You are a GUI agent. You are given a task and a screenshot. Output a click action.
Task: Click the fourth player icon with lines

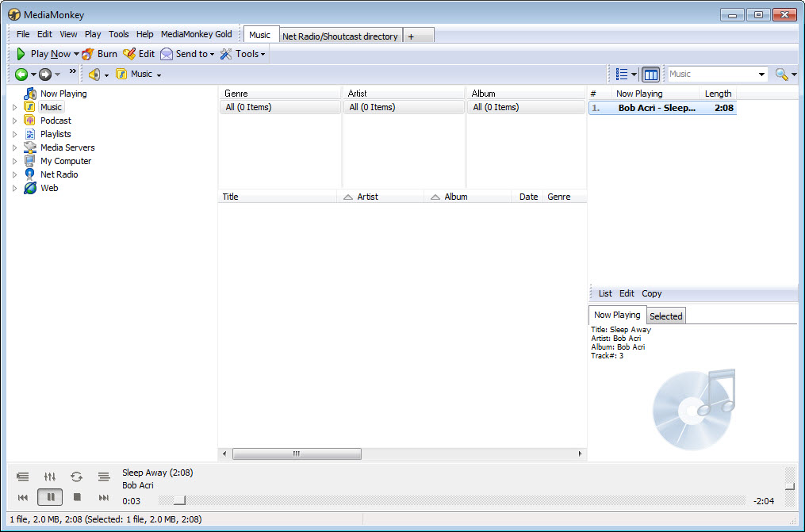coord(104,477)
